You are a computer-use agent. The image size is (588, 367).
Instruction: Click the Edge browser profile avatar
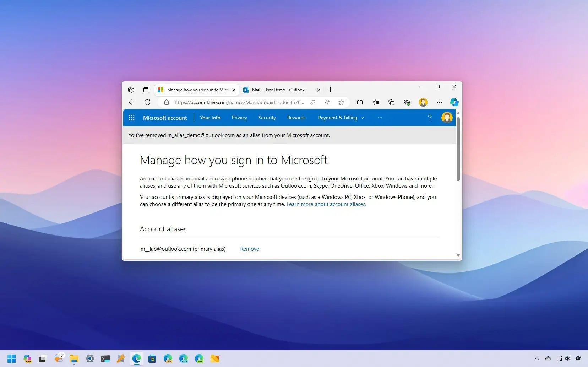423,102
